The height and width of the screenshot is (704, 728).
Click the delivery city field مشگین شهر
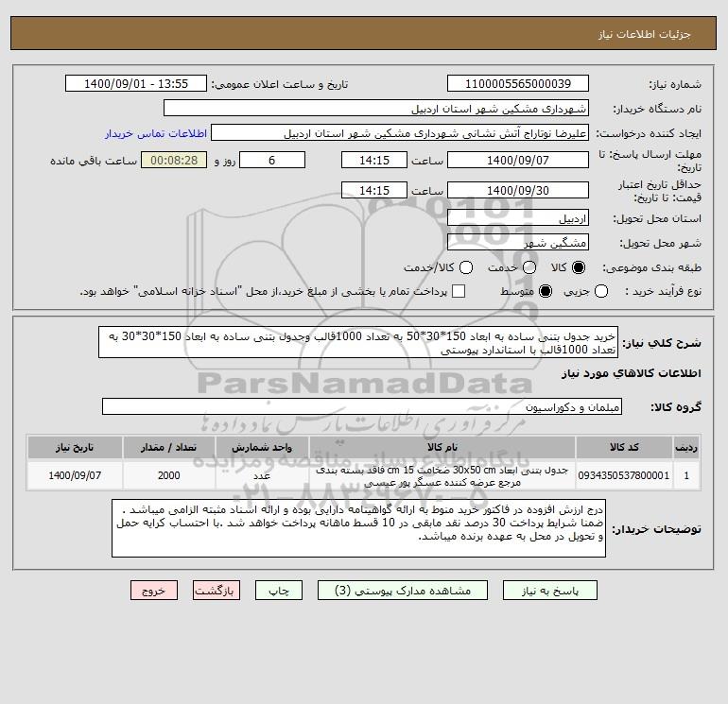(x=518, y=242)
